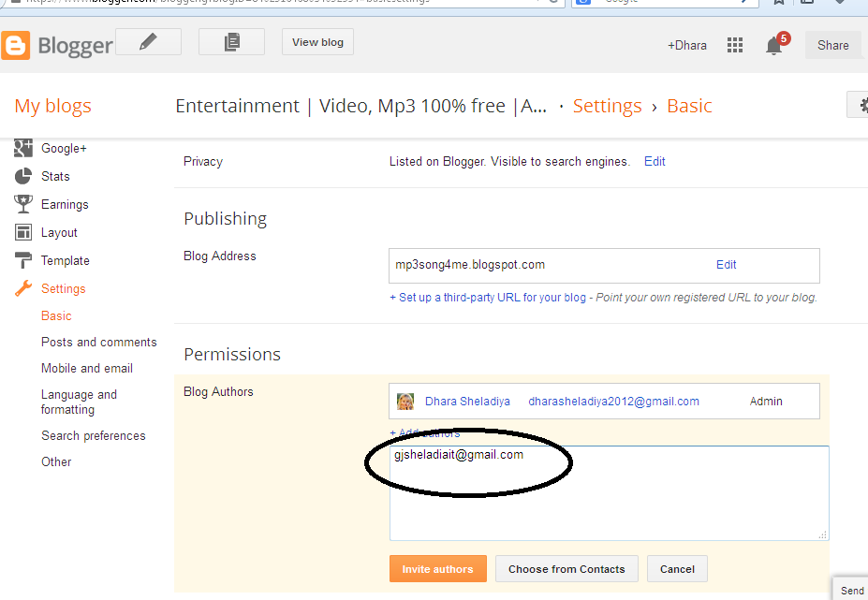Open Posts and comments settings

point(99,342)
